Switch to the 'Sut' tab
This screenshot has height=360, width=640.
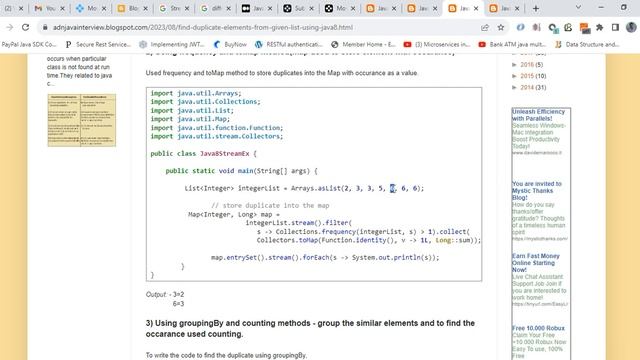pyautogui.click(x=299, y=8)
